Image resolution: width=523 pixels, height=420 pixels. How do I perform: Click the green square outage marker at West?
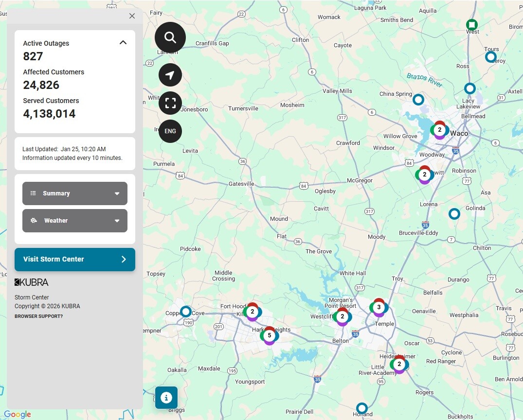pyautogui.click(x=471, y=25)
